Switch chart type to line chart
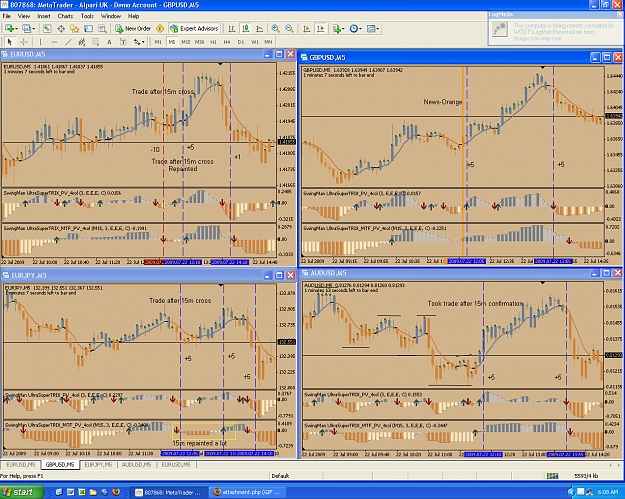 (259, 28)
